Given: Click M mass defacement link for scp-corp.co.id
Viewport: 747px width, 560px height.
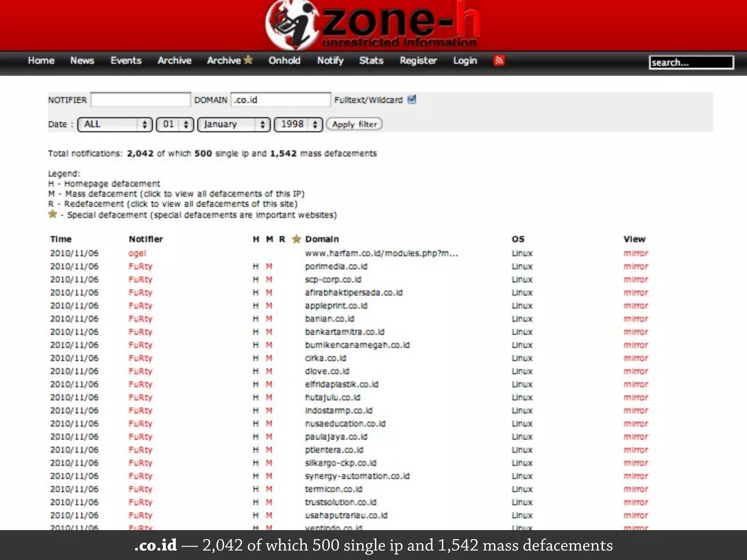Looking at the screenshot, I should [269, 280].
